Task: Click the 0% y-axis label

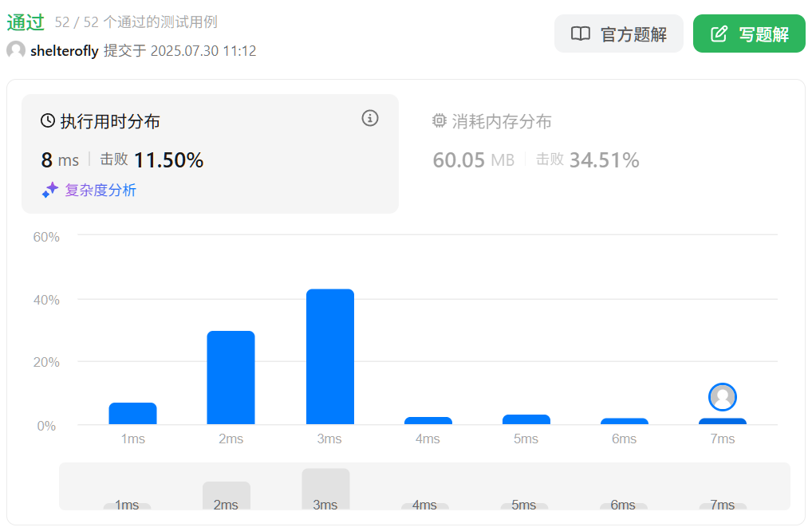Action: (46, 426)
